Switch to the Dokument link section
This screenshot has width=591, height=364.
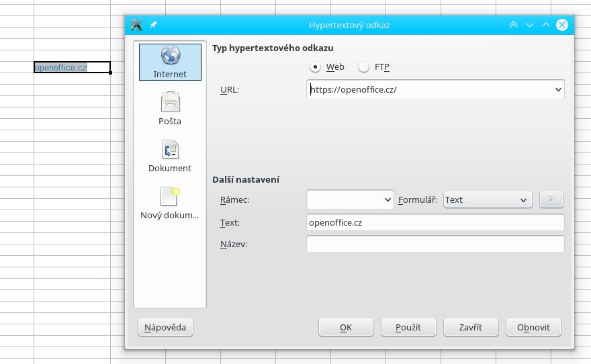click(x=170, y=156)
